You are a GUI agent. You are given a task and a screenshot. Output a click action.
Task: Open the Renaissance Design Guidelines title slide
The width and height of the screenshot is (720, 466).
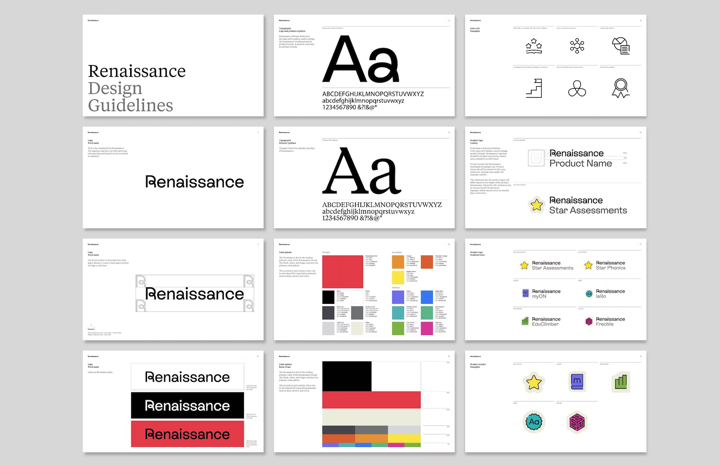173,66
